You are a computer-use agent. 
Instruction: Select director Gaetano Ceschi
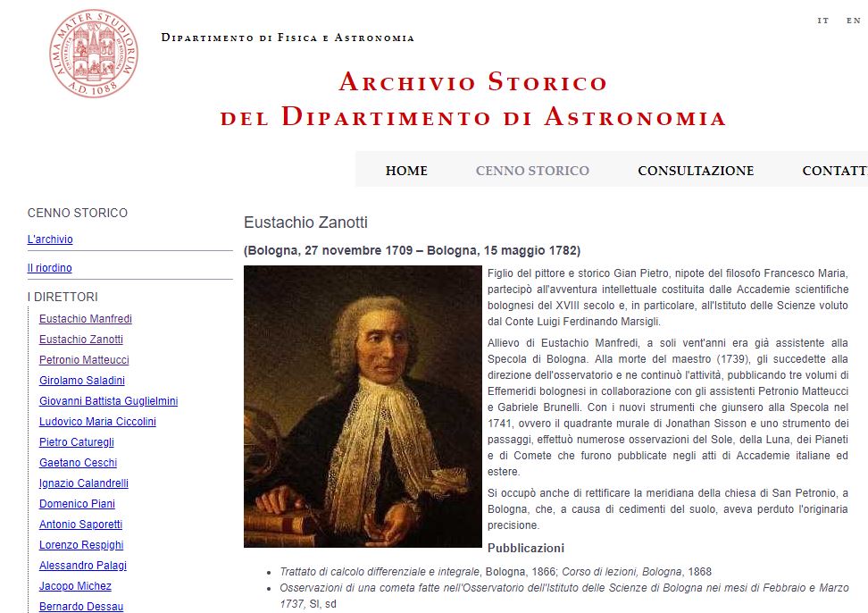click(x=78, y=462)
